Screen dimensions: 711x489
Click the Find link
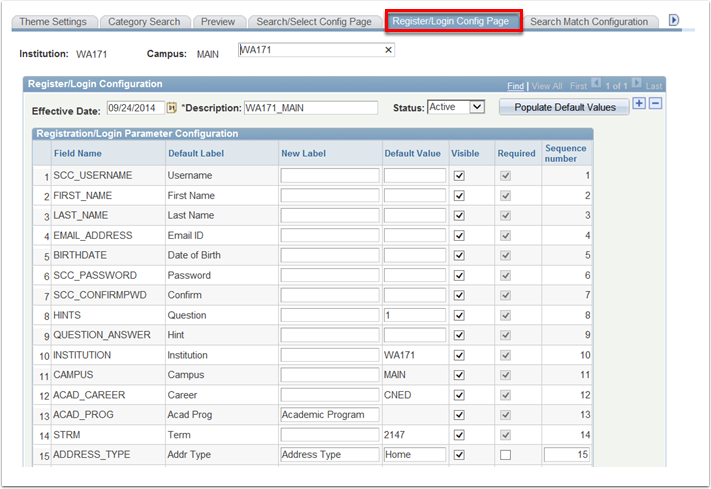point(515,86)
